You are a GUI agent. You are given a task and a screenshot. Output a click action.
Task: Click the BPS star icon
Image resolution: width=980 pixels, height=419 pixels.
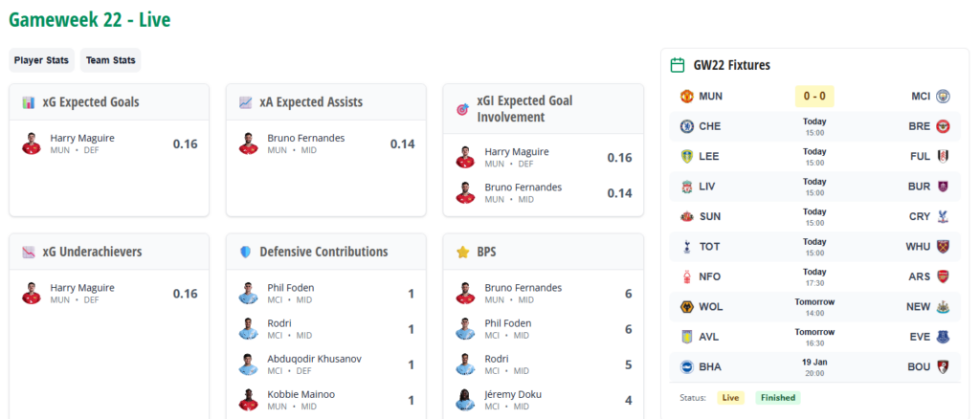click(462, 252)
